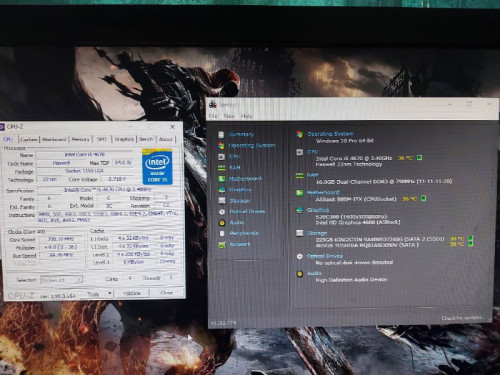
Task: Select the Network icon in Speccy sidebar
Action: tap(222, 245)
